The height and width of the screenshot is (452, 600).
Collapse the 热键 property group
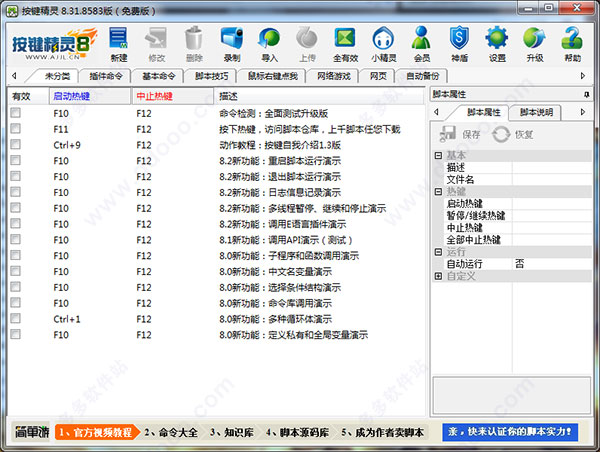pos(439,191)
